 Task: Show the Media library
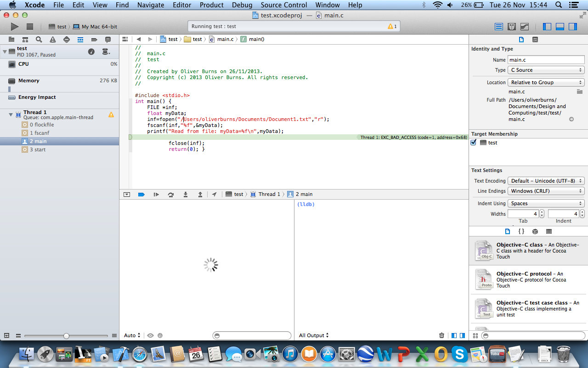549,231
